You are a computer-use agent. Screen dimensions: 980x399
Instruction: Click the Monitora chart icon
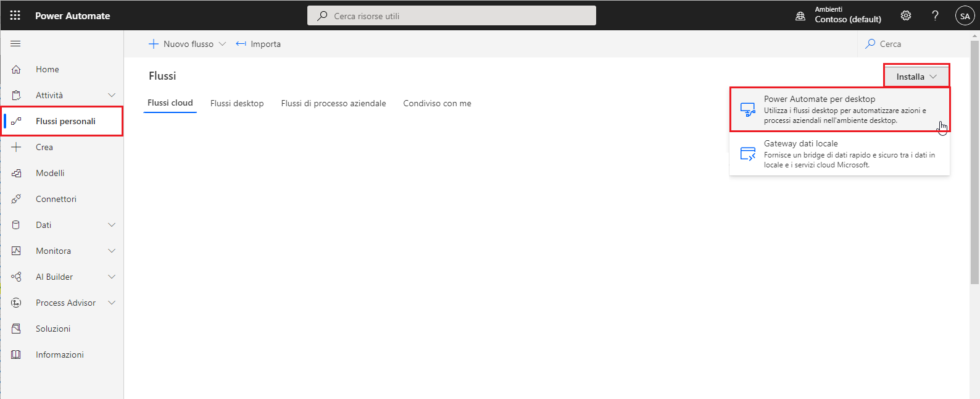[x=17, y=251]
